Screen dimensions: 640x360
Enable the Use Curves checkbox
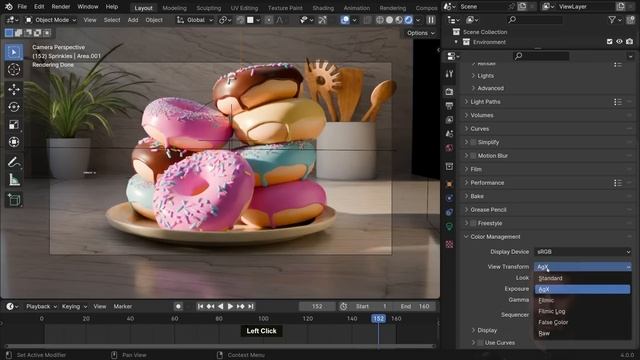480,342
